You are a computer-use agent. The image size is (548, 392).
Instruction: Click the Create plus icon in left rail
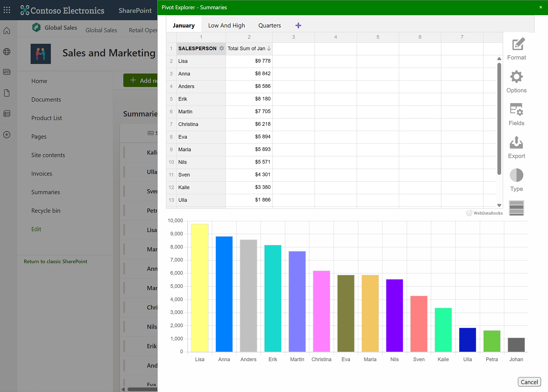(7, 135)
